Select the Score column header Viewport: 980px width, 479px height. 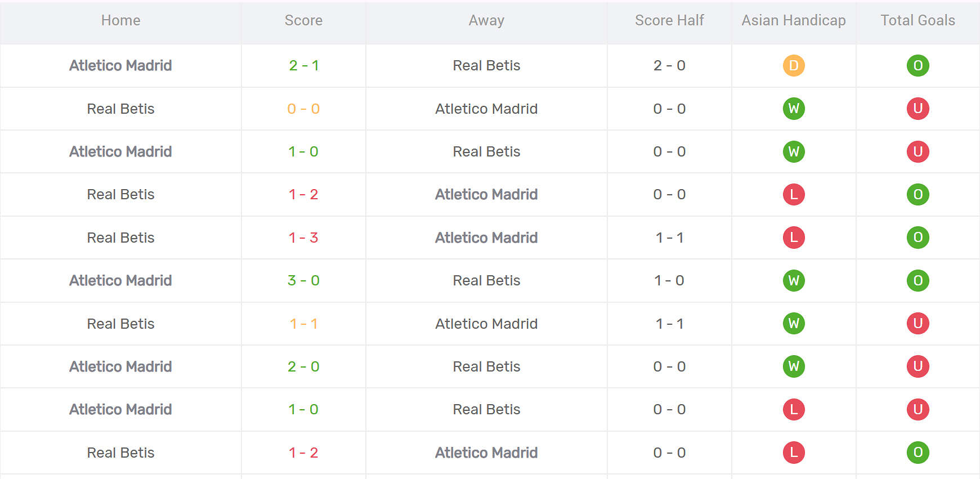click(303, 21)
